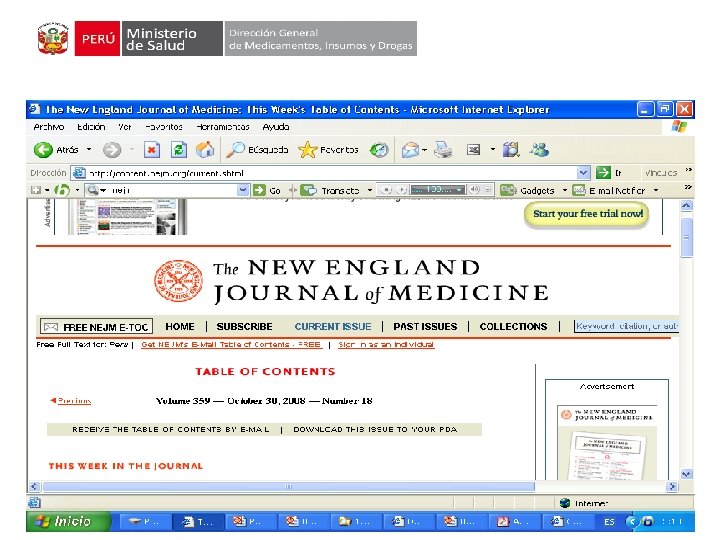This screenshot has width=720, height=540.
Task: Open PAST ISSUES in NEJM navigation
Action: (x=425, y=326)
